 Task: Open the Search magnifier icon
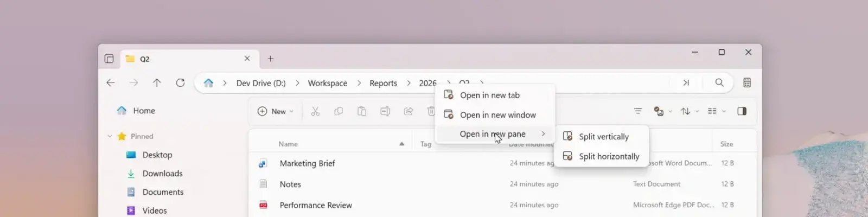tap(719, 82)
